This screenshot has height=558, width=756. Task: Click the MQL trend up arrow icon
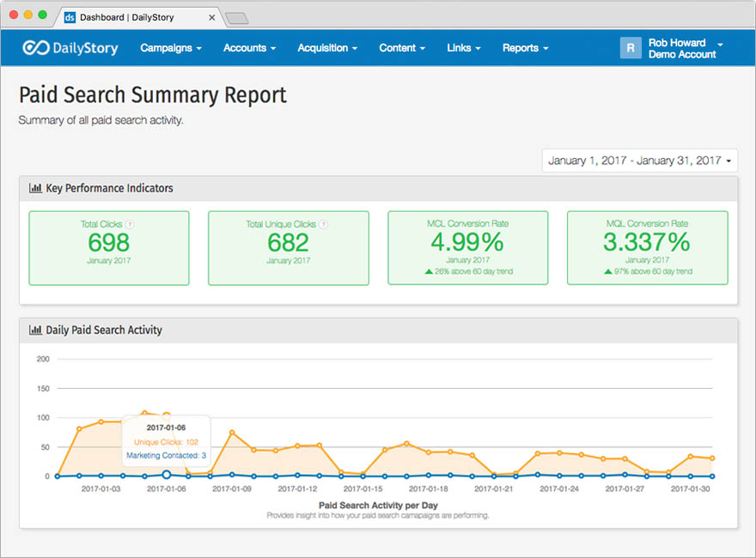(608, 272)
